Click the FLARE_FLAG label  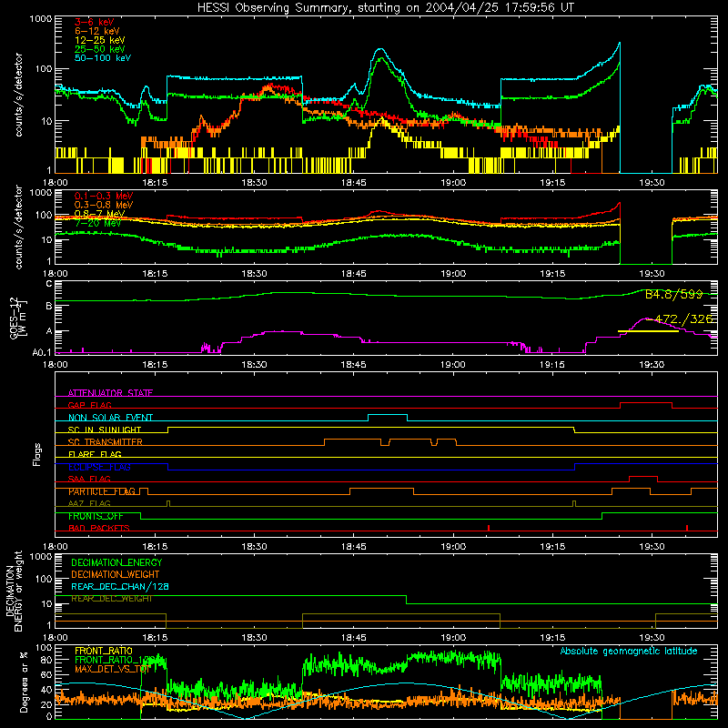click(95, 454)
